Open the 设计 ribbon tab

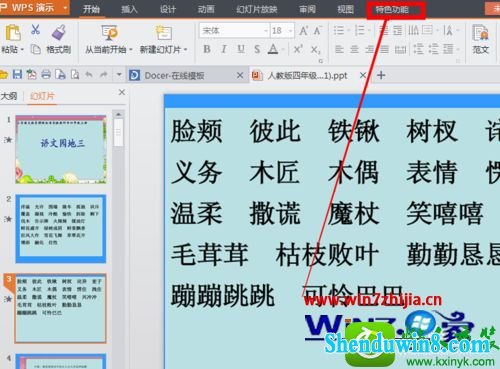point(167,9)
